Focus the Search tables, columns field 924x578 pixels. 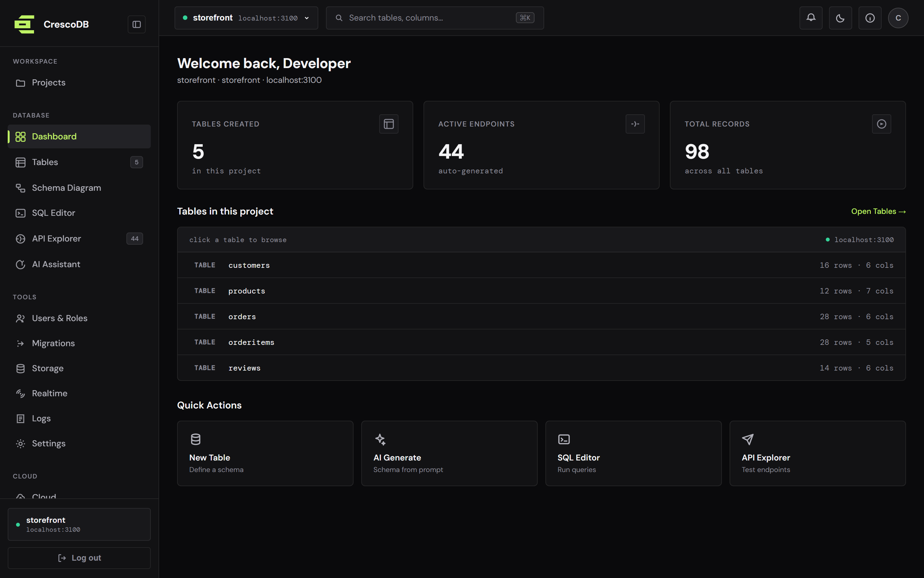click(435, 18)
